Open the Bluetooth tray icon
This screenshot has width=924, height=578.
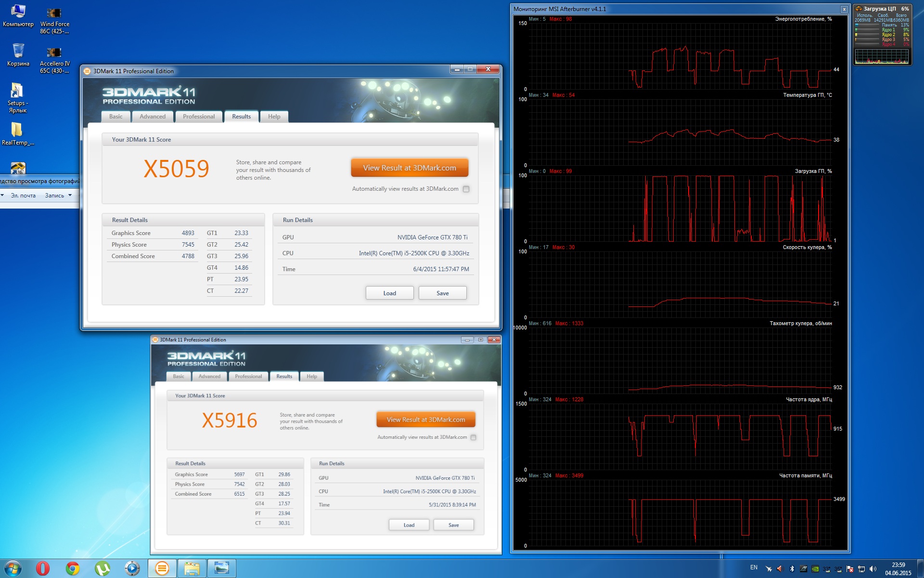(792, 568)
